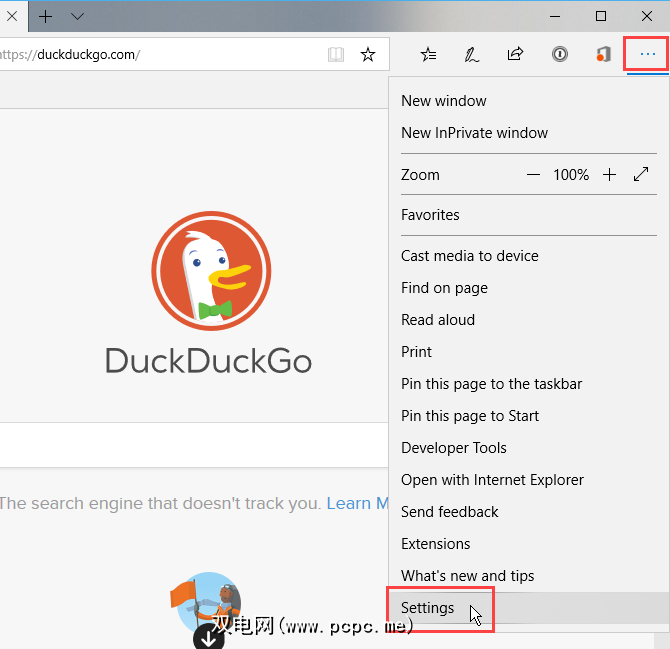Show tab previews chevron

pos(77,17)
